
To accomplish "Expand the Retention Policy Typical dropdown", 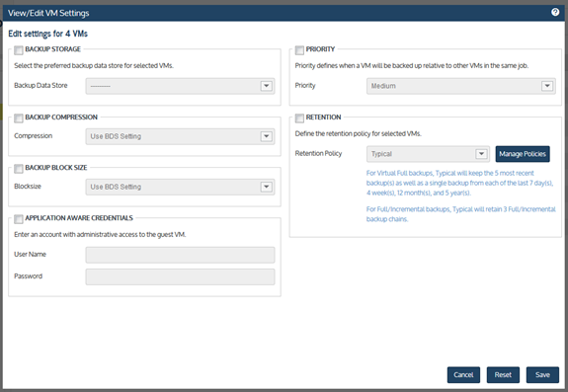I will point(428,154).
